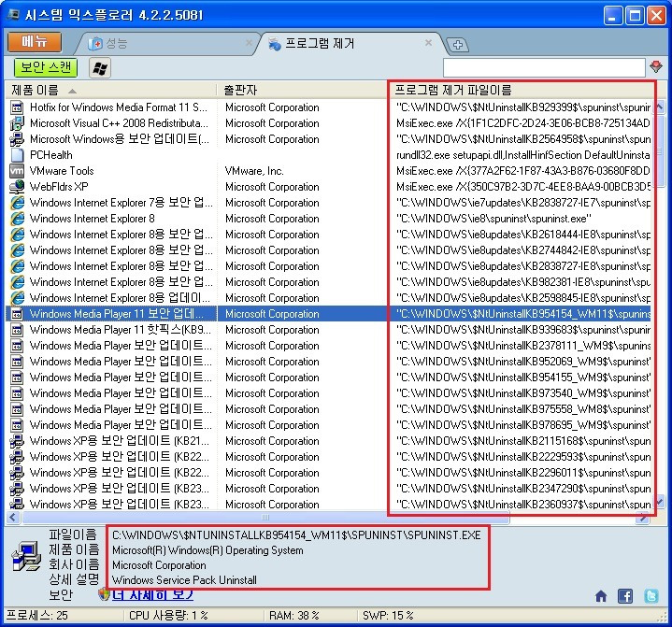Screen dimensions: 672x627
Task: Click the WebFldrs XP globe icon
Action: click(17, 187)
